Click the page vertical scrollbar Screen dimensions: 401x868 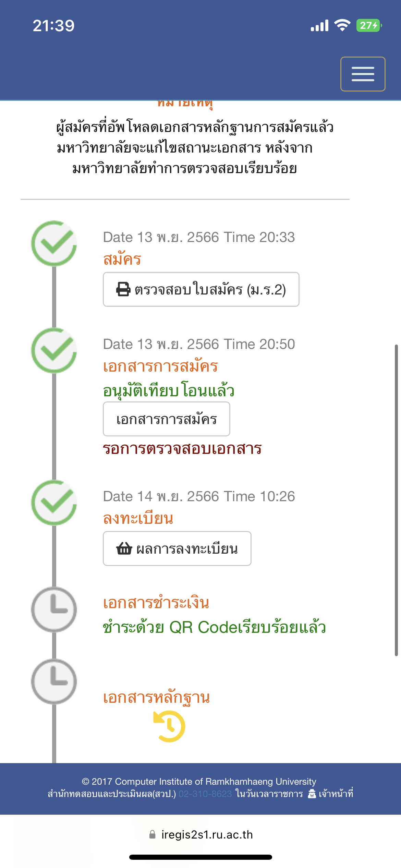point(396,500)
